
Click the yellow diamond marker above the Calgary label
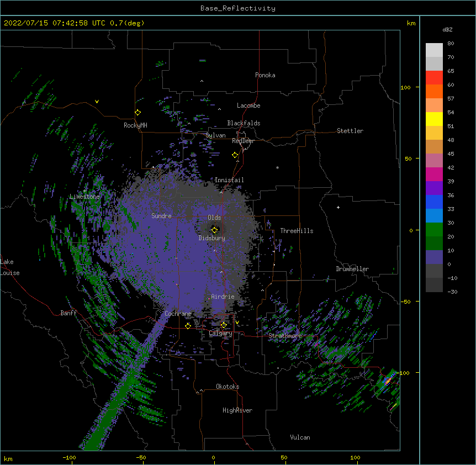tap(224, 325)
